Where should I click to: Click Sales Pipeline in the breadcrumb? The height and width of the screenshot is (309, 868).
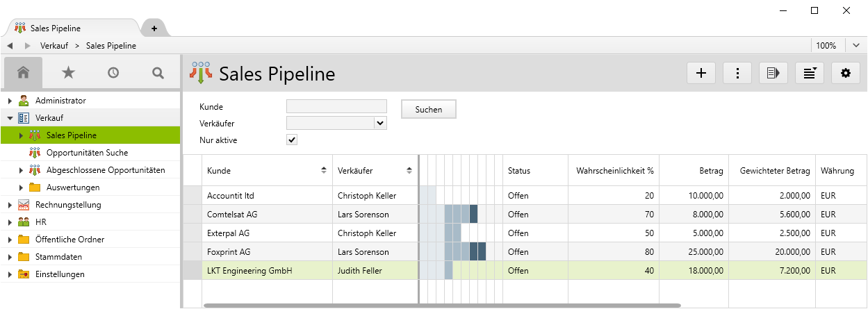[x=111, y=46]
